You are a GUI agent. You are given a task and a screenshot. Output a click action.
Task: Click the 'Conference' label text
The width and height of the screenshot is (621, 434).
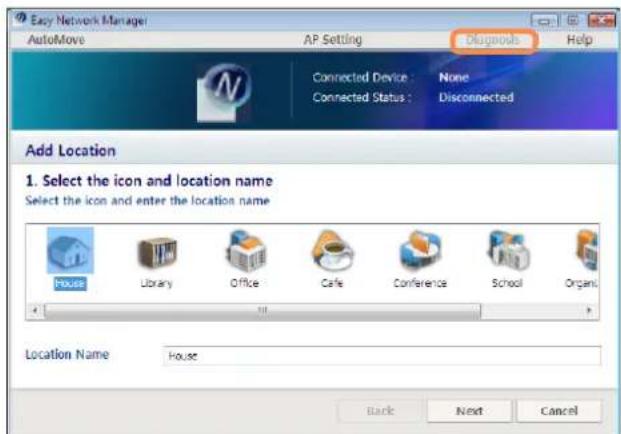pyautogui.click(x=420, y=283)
